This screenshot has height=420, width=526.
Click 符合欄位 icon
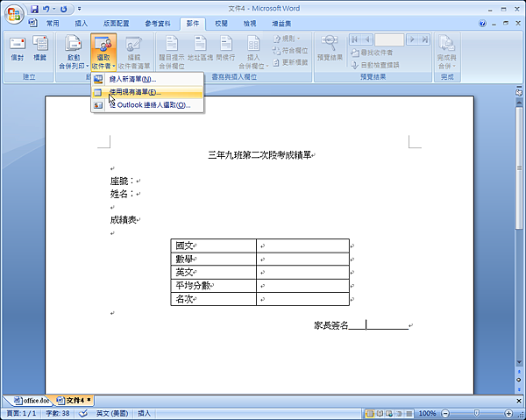(290, 51)
